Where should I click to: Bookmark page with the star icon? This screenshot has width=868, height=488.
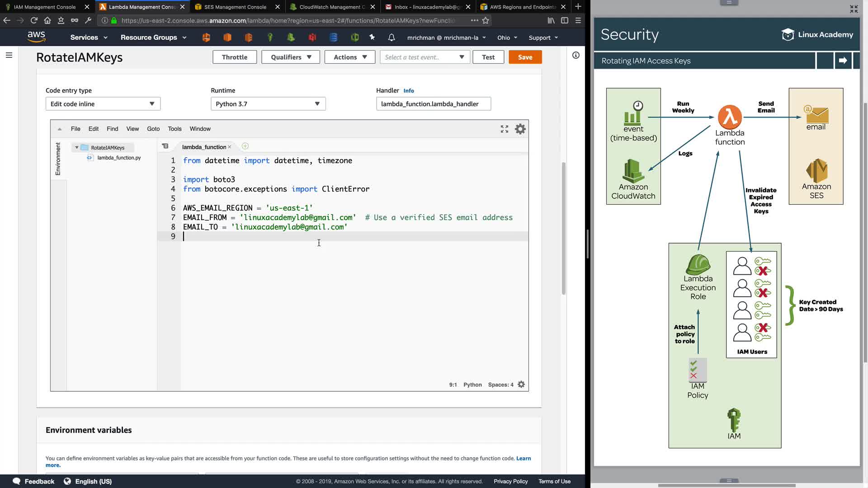[x=486, y=20]
